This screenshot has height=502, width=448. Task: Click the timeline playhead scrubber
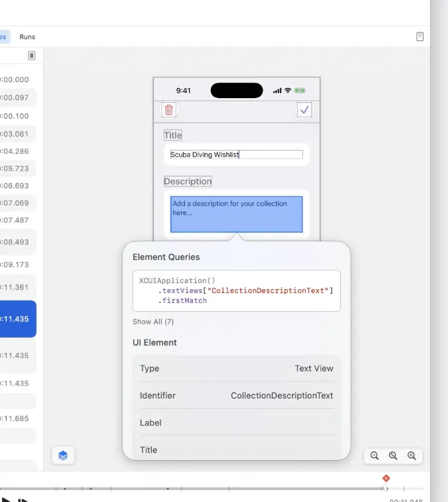[386, 488]
